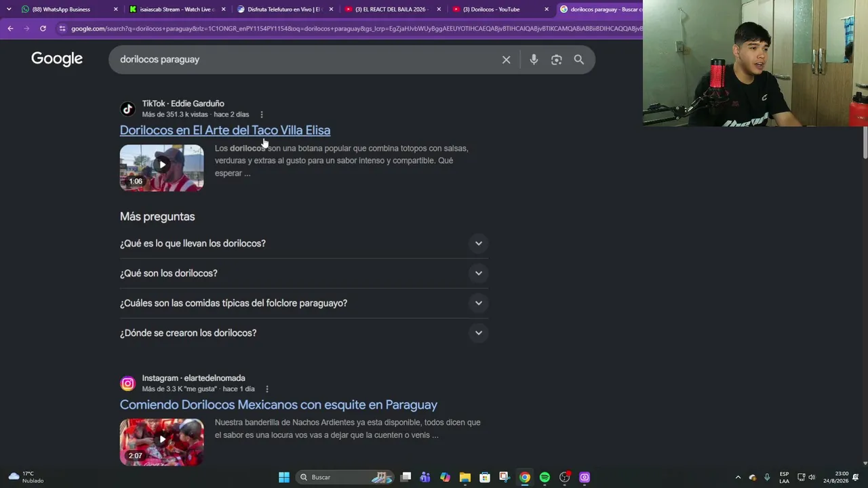Show hidden system tray icons

point(738,477)
